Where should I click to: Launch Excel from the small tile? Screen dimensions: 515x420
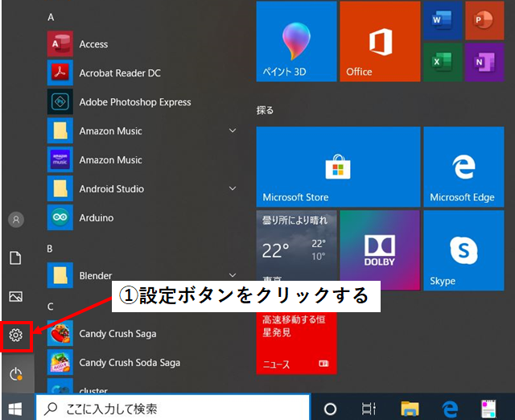[x=443, y=62]
